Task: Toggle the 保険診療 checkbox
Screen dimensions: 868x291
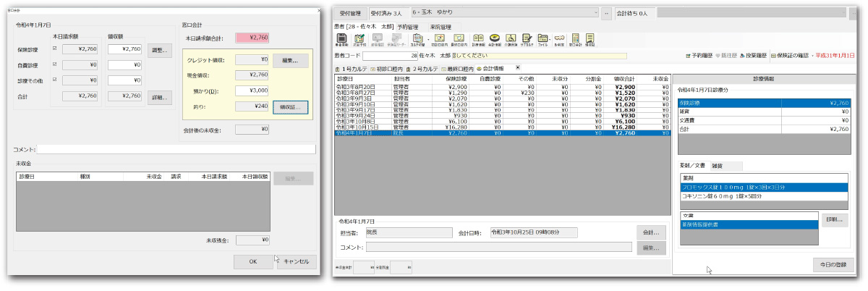Action: (x=54, y=49)
